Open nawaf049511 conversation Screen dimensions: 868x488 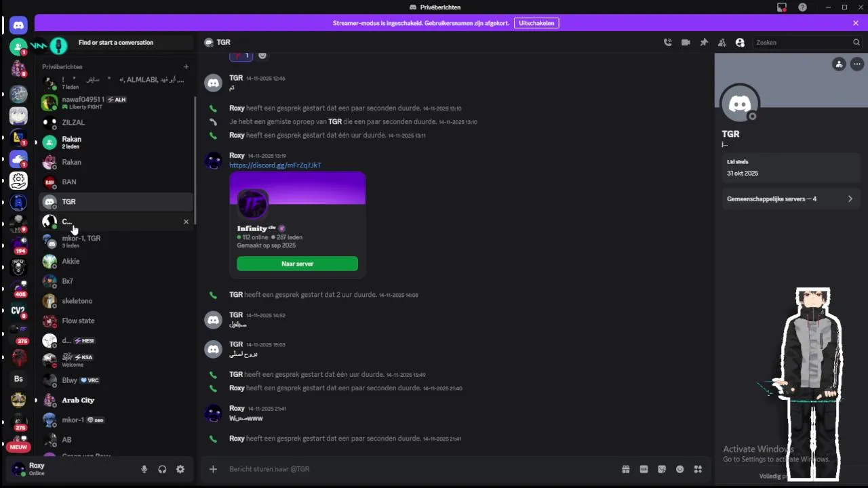point(117,103)
